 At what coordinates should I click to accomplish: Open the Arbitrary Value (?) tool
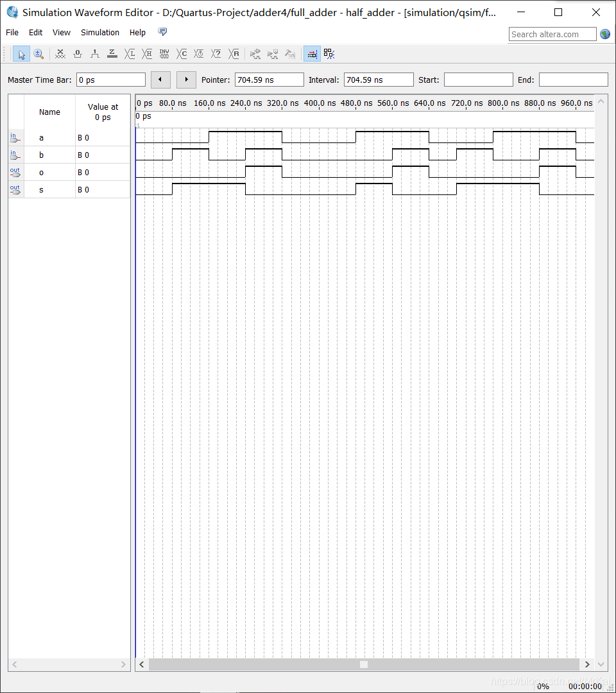tap(216, 54)
